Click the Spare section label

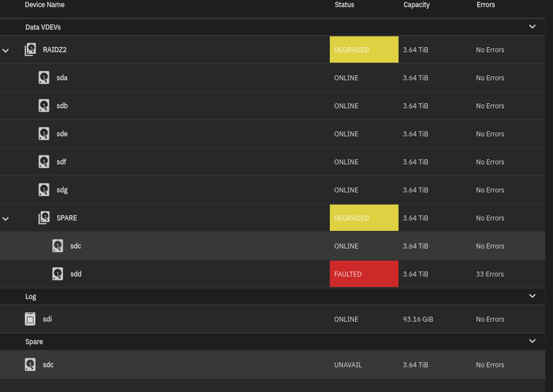(x=34, y=342)
